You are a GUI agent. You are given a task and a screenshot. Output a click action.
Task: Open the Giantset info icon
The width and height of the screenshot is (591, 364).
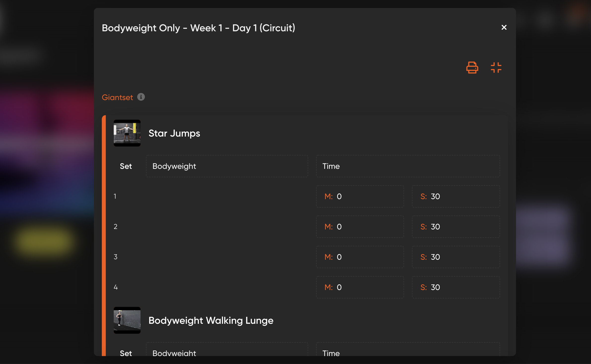coord(141,97)
